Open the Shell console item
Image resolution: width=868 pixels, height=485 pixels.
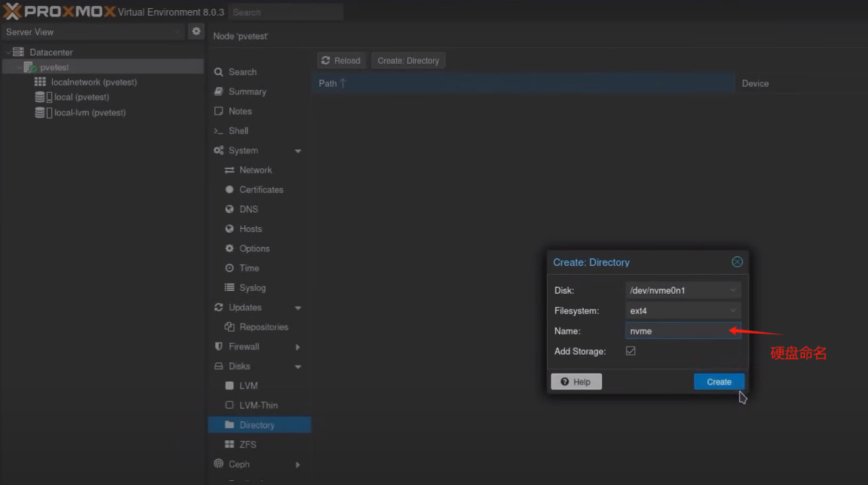[x=238, y=131]
